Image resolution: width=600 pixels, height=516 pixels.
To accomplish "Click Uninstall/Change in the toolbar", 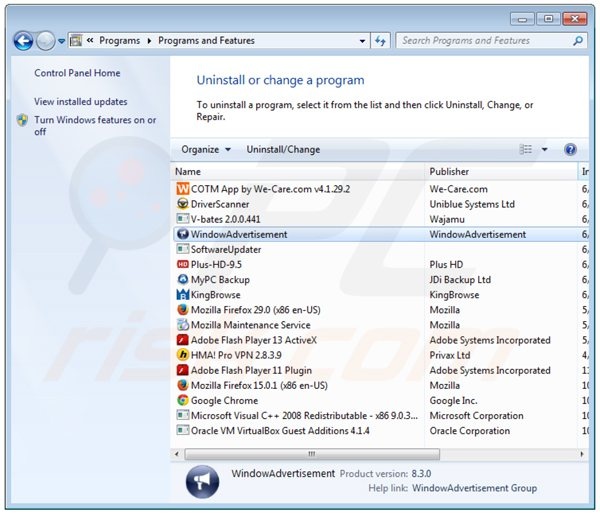I will click(283, 149).
